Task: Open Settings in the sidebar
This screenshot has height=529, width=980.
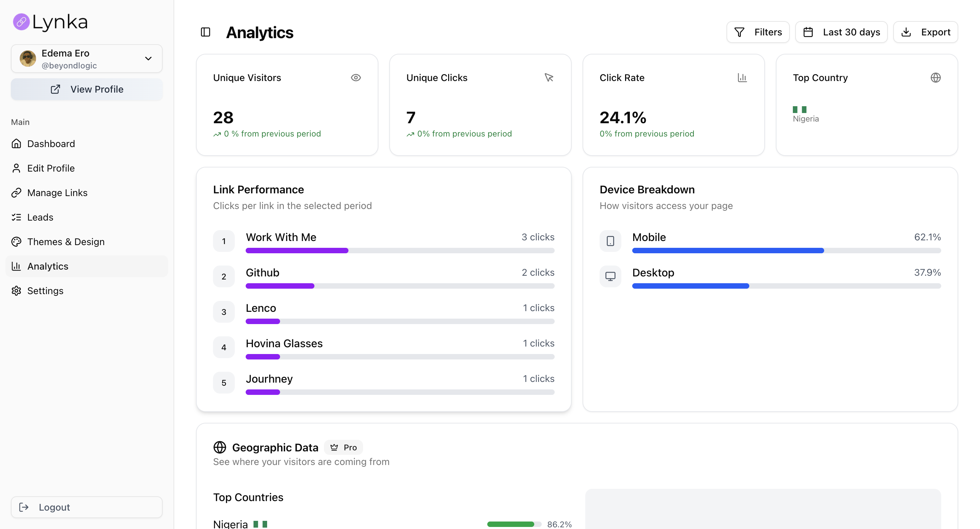Action: point(87,291)
